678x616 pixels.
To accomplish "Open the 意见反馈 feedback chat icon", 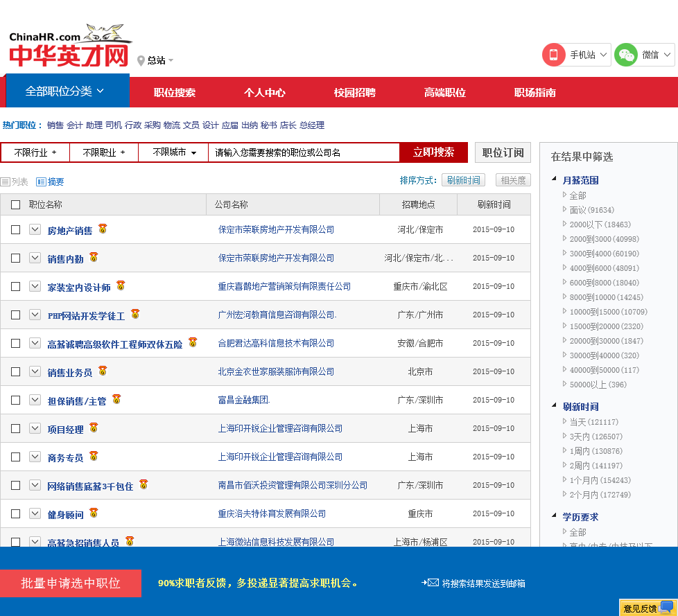I will tap(667, 606).
